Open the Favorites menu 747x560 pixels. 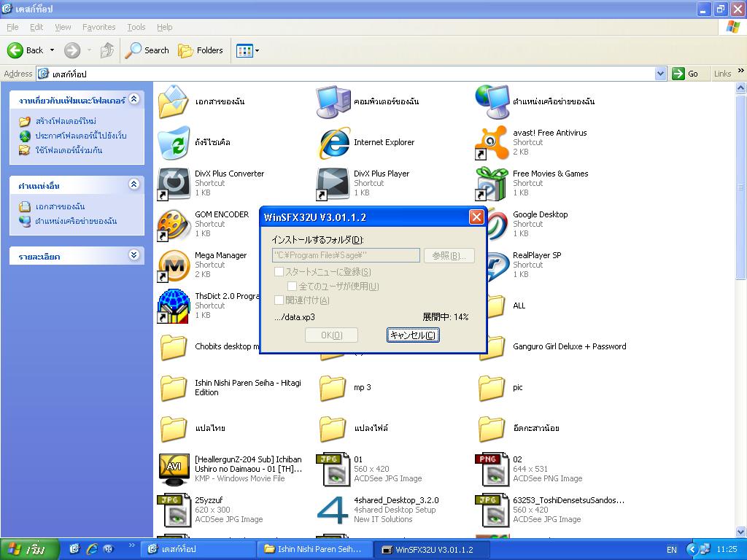[98, 27]
